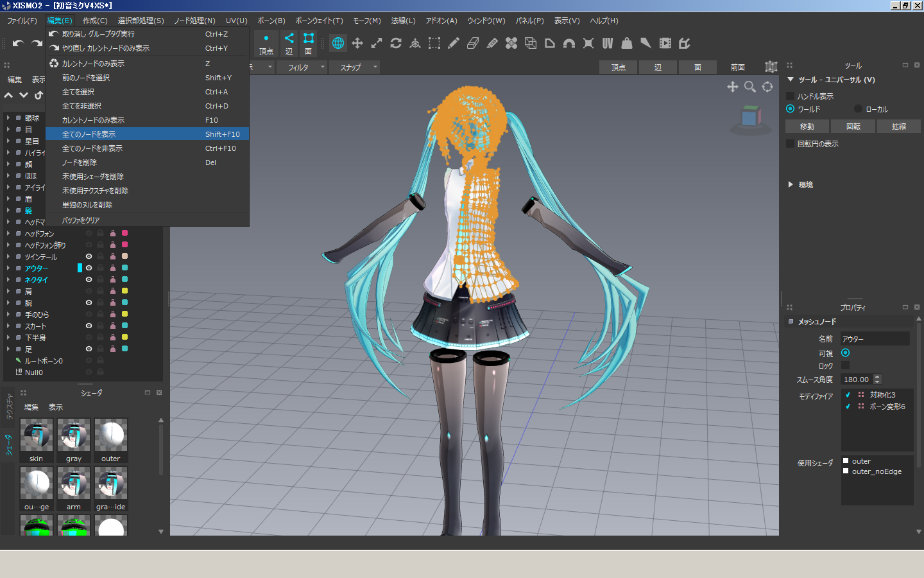Click the undo arrow in the toolbar
Screen dimensions: 924x578
tap(18, 43)
